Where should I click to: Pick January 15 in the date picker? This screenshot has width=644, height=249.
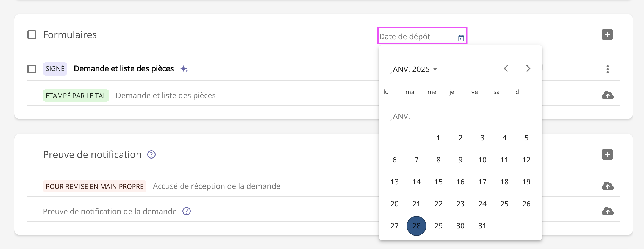point(438,182)
